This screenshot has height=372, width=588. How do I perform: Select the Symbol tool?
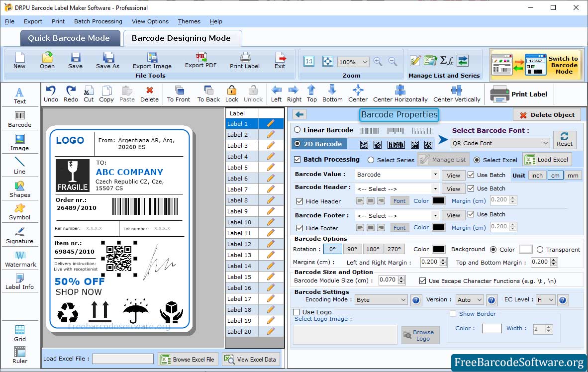pos(19,212)
